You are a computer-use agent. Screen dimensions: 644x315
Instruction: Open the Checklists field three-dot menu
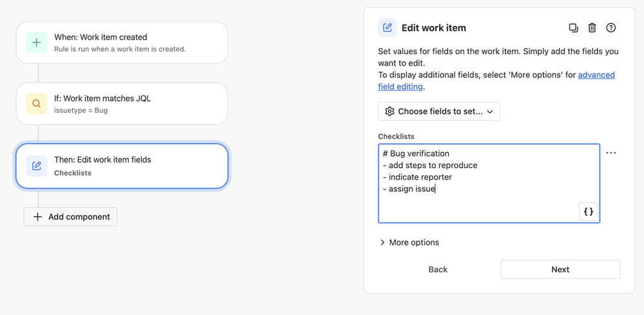point(611,153)
